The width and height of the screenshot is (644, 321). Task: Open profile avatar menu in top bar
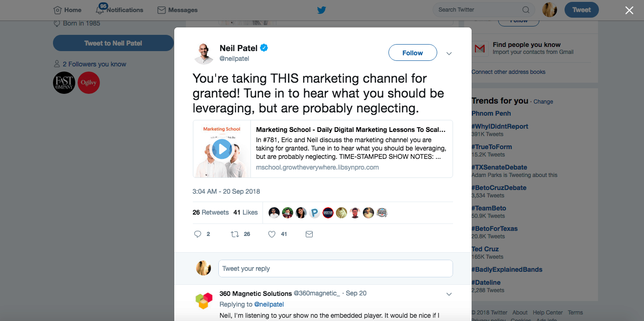coord(550,10)
